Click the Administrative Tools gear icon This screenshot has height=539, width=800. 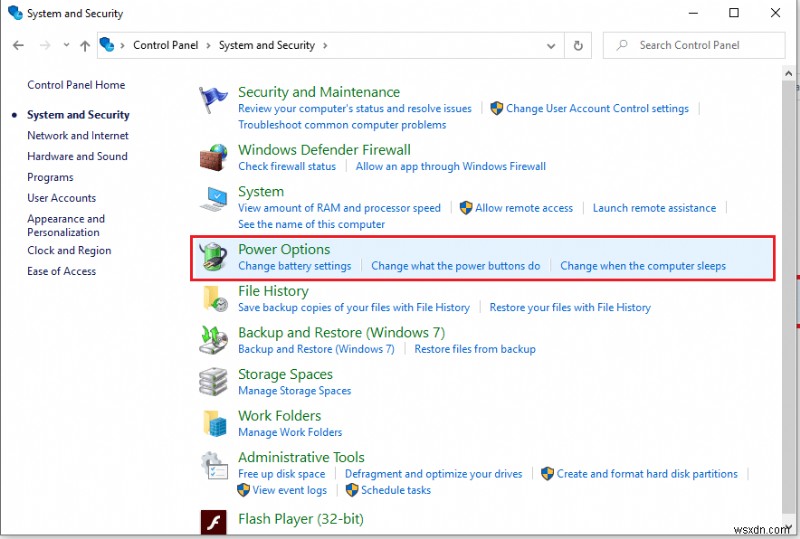pos(213,465)
